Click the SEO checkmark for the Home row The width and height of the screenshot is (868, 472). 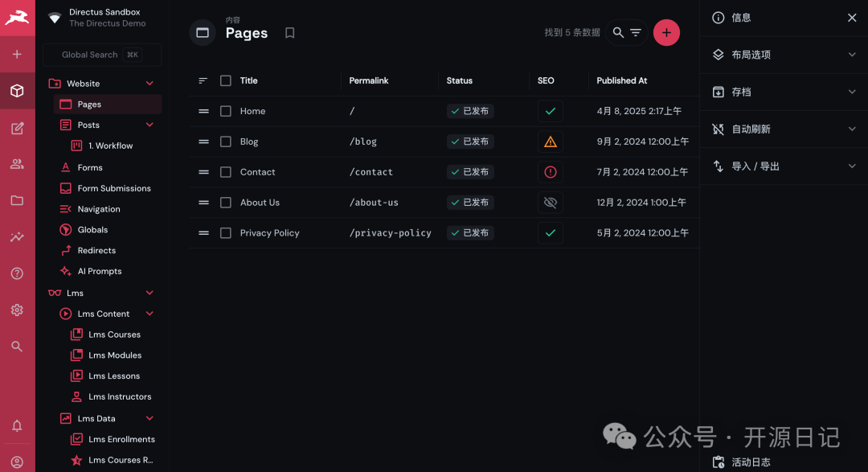click(551, 111)
